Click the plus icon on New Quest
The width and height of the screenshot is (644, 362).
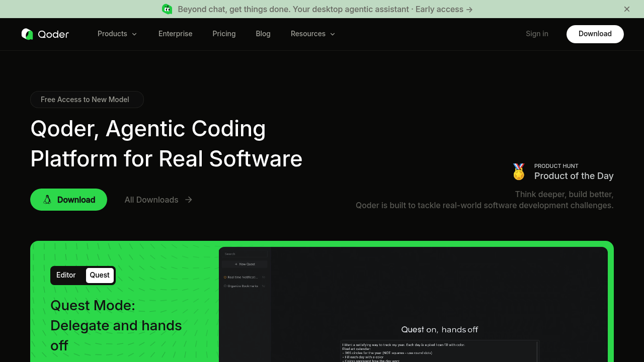tap(236, 264)
